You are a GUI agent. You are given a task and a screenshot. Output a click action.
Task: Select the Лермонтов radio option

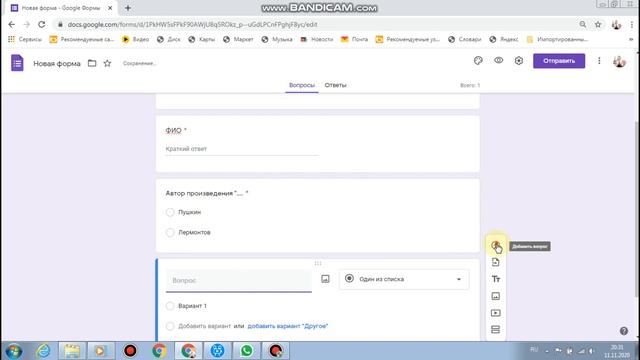coord(170,232)
